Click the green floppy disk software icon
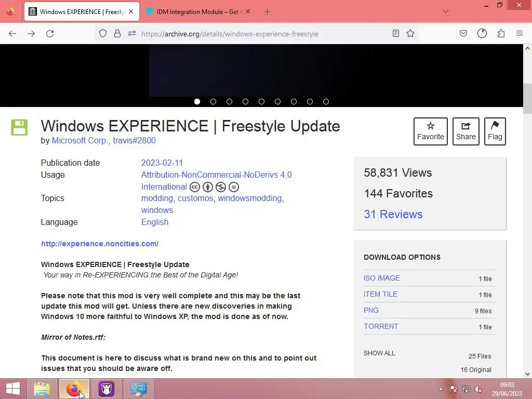 [19, 128]
